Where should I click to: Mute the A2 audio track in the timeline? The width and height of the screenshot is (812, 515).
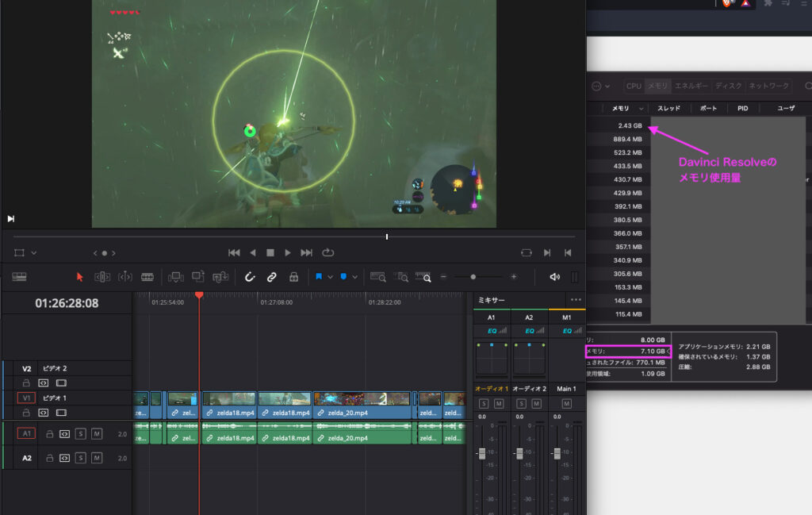(97, 458)
